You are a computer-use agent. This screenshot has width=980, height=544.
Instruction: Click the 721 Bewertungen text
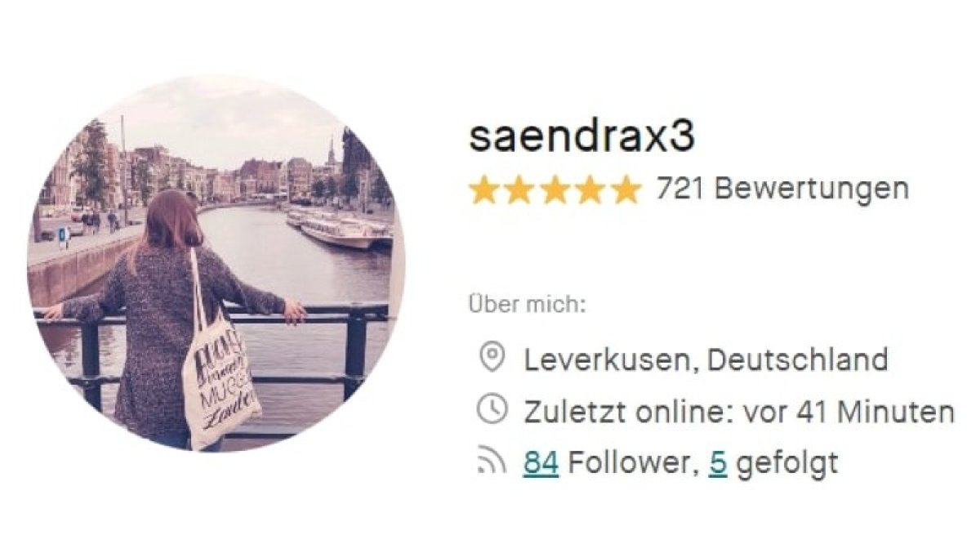coord(782,190)
